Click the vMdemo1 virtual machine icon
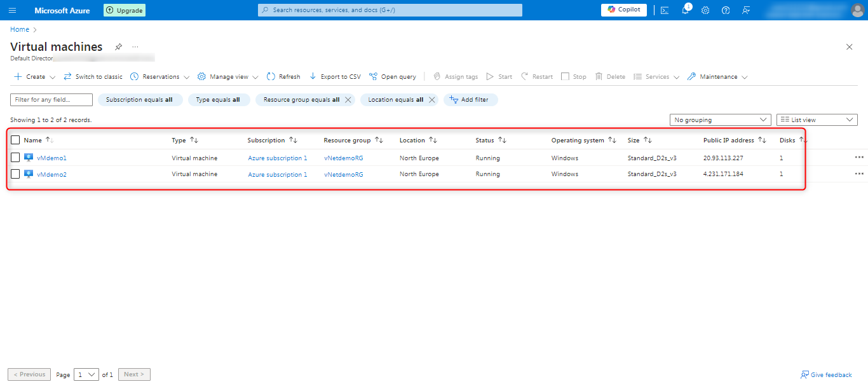 pyautogui.click(x=29, y=157)
